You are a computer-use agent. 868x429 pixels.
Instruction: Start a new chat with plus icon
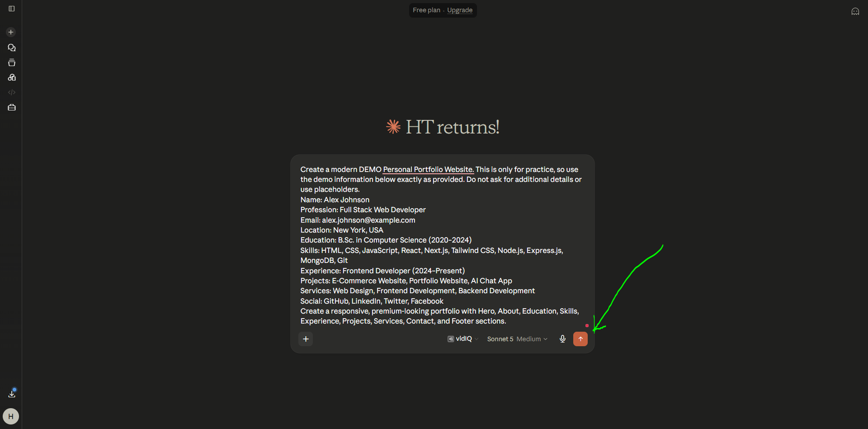[11, 32]
